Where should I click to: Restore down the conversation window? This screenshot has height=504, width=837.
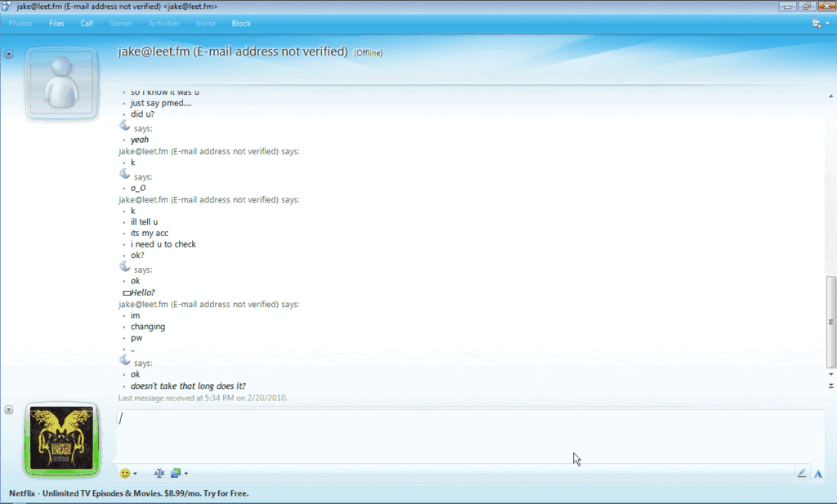coord(806,7)
